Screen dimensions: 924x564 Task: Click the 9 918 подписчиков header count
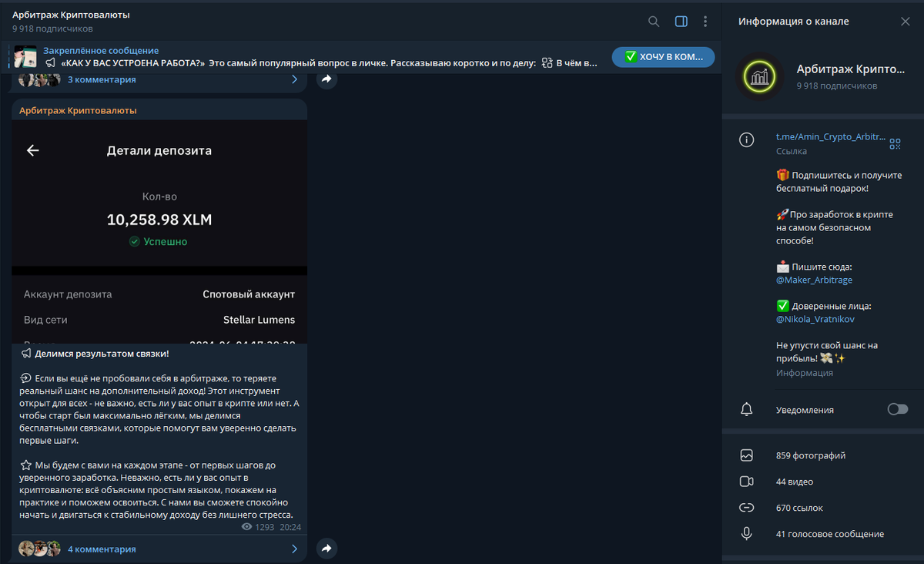tap(52, 29)
